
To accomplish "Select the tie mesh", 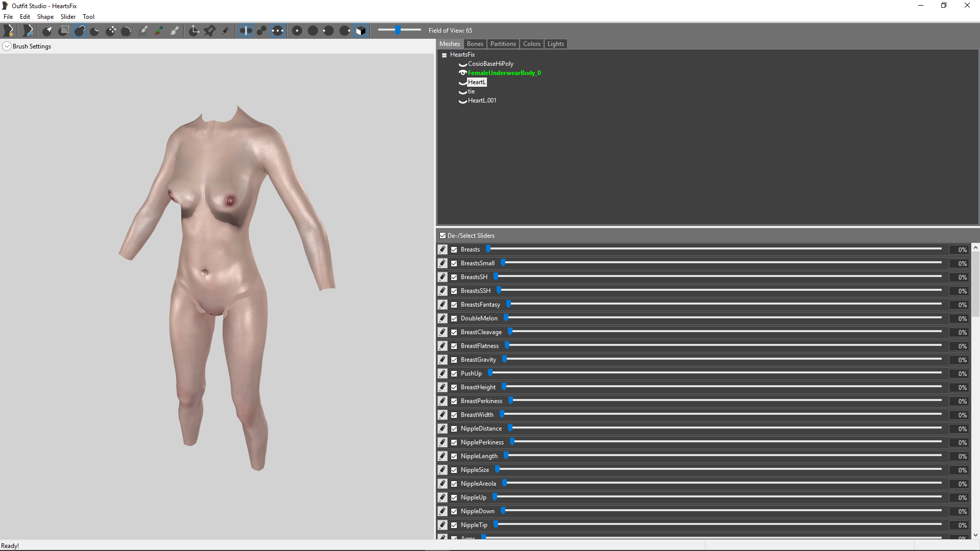I will click(x=471, y=91).
